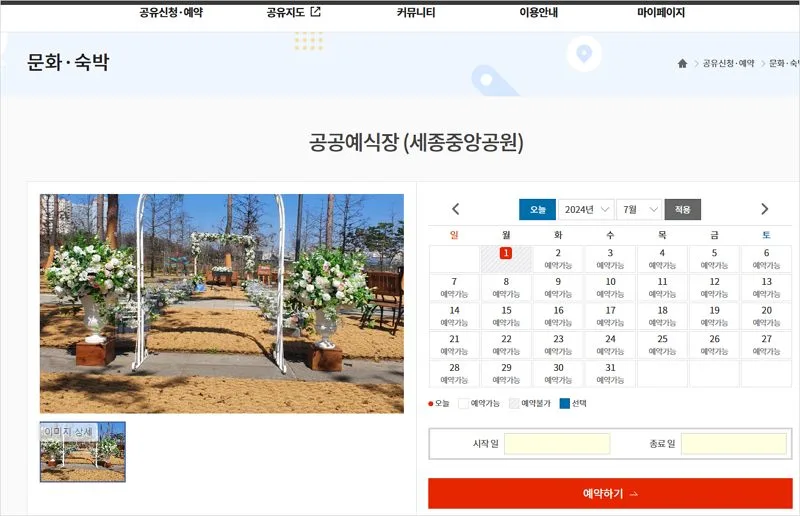Click the 오늘 button above the calendar
Viewport: 800px width, 516px height.
[x=537, y=209]
